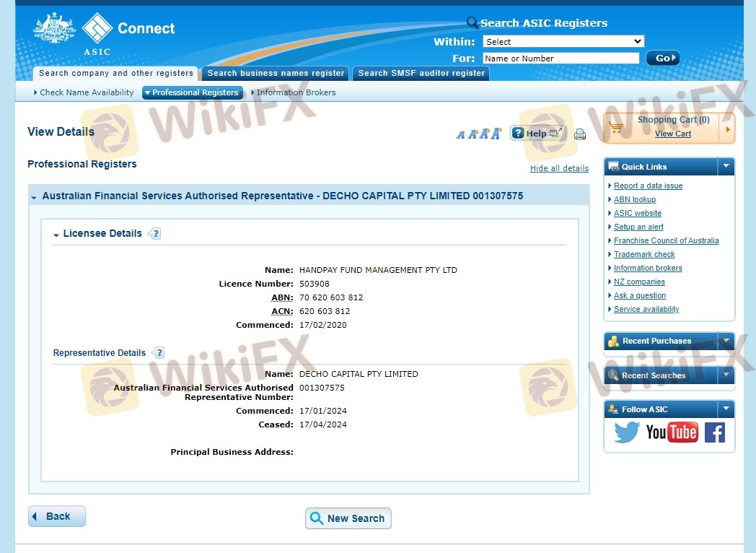
Task: Click the New Search button
Action: [x=348, y=518]
